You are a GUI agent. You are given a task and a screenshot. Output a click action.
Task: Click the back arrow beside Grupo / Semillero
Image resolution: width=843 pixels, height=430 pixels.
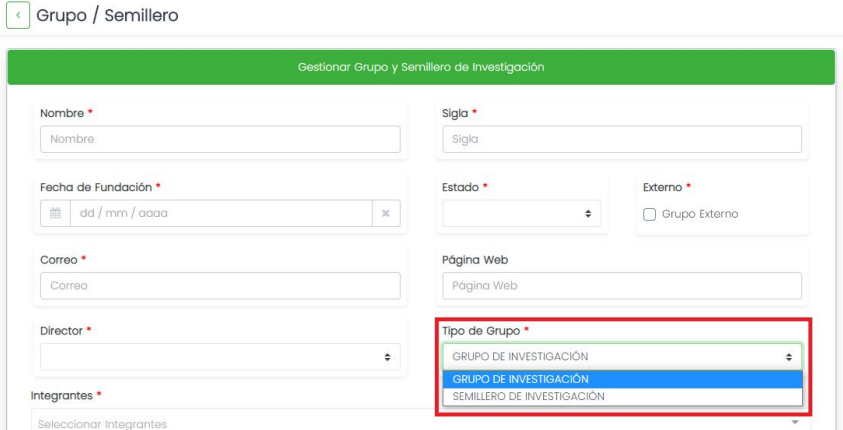(17, 17)
